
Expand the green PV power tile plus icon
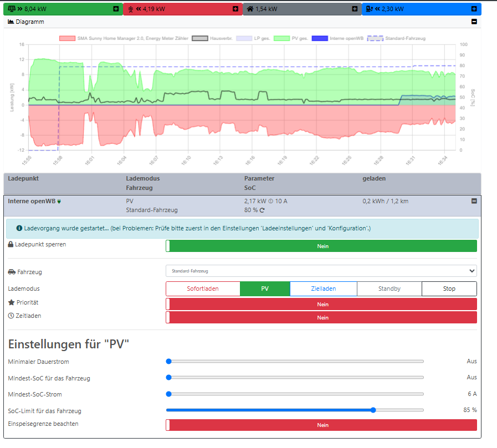coord(116,9)
